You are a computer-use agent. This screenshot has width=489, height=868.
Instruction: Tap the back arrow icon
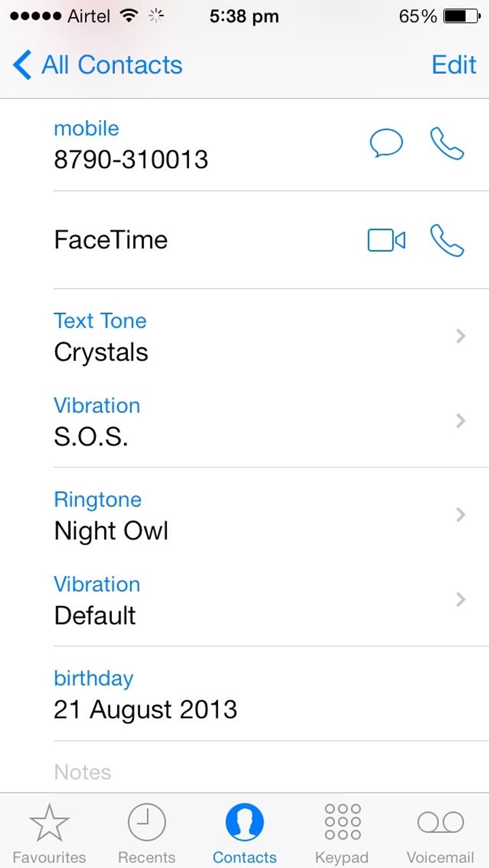tap(22, 65)
